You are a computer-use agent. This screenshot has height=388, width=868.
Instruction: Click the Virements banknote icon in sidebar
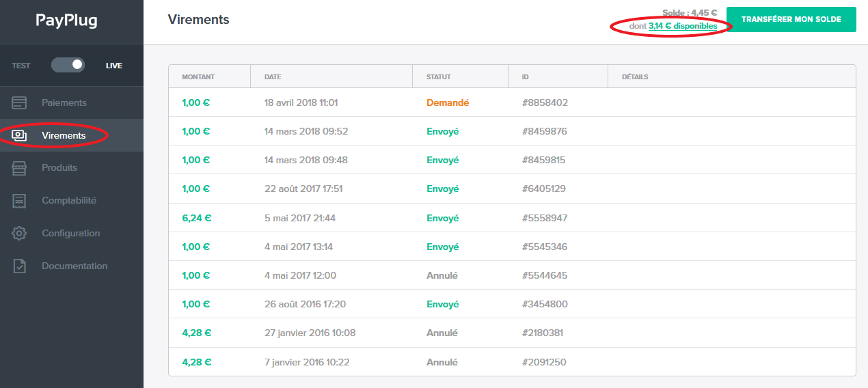[19, 135]
